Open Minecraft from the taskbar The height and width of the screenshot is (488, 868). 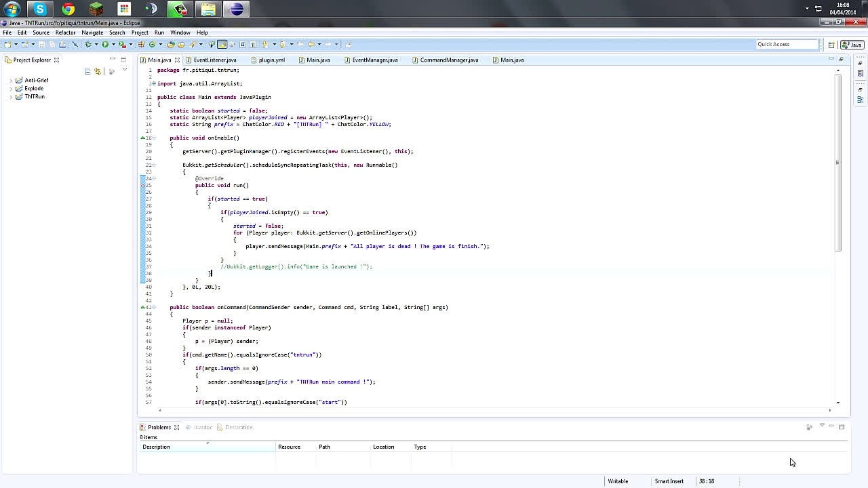click(x=96, y=9)
